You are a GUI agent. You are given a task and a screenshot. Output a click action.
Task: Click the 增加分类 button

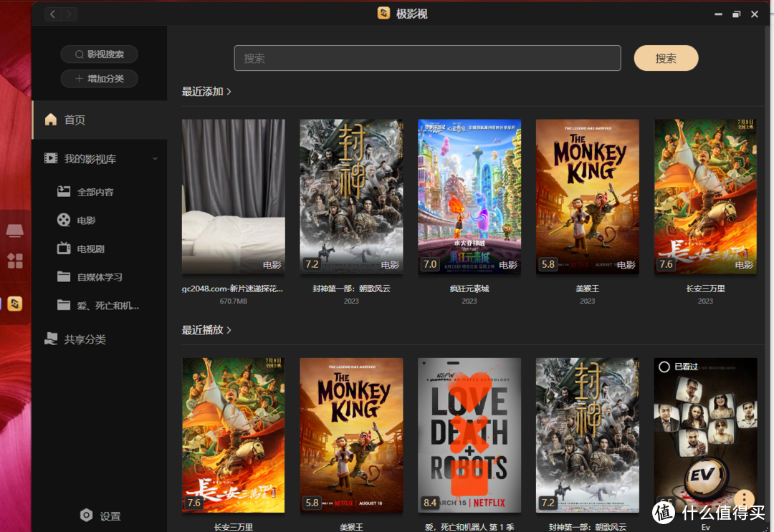(99, 79)
